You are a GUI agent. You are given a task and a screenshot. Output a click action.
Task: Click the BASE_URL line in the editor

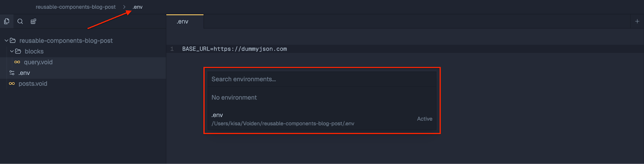coord(235,49)
